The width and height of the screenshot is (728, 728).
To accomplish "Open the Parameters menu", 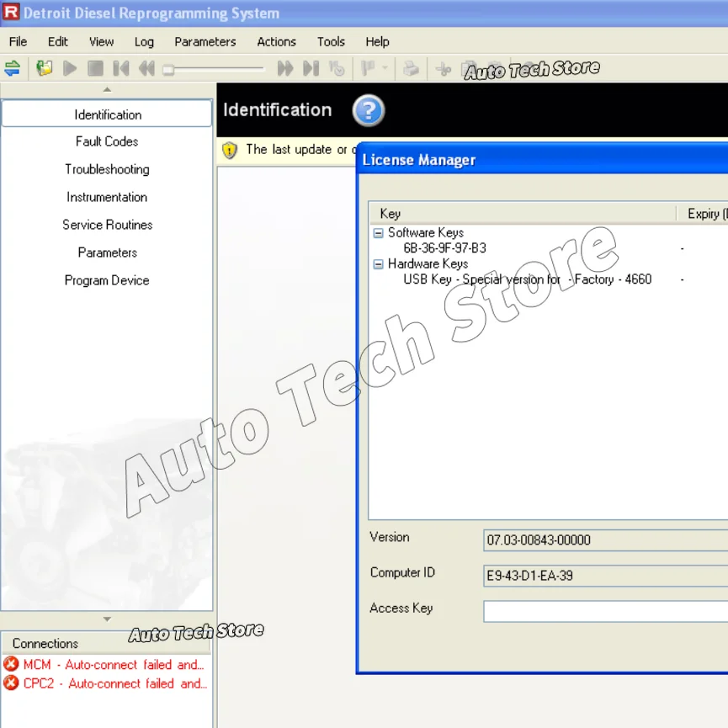I will pyautogui.click(x=205, y=42).
